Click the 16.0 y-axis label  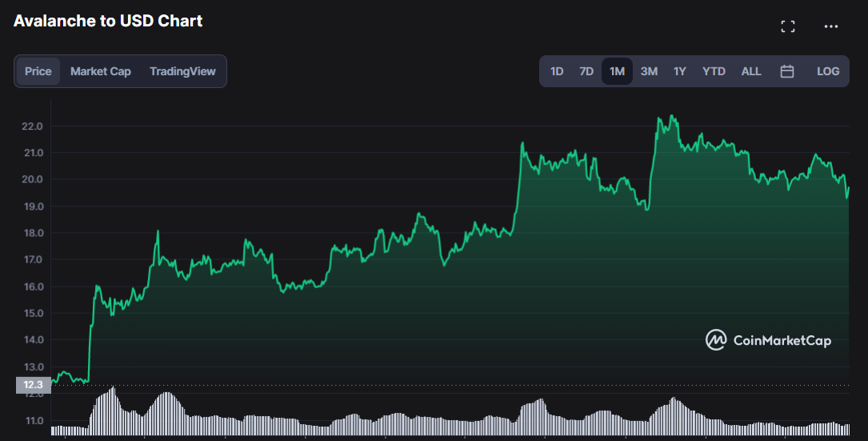pyautogui.click(x=32, y=287)
